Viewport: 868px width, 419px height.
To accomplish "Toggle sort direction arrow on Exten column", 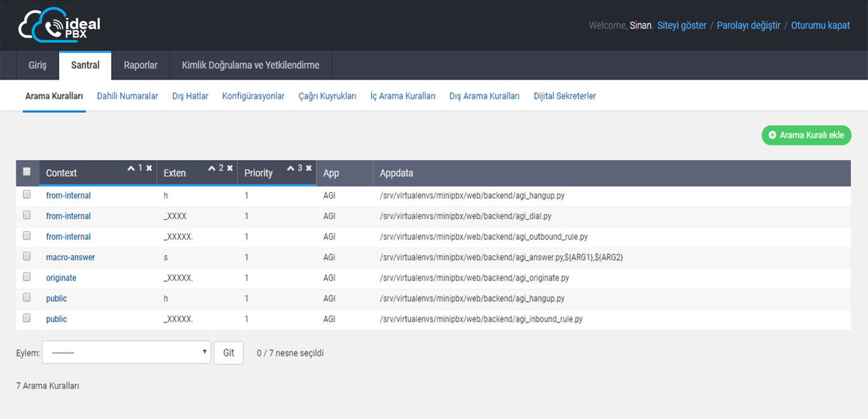I will pyautogui.click(x=212, y=168).
